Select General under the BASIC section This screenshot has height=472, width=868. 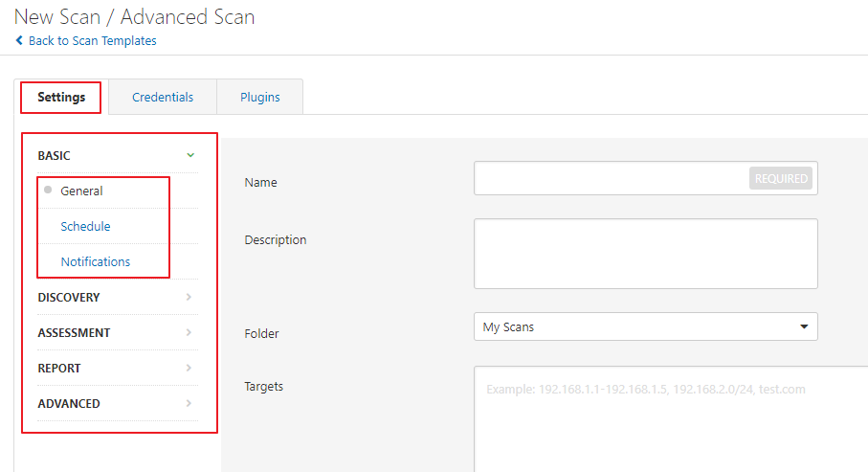point(81,191)
